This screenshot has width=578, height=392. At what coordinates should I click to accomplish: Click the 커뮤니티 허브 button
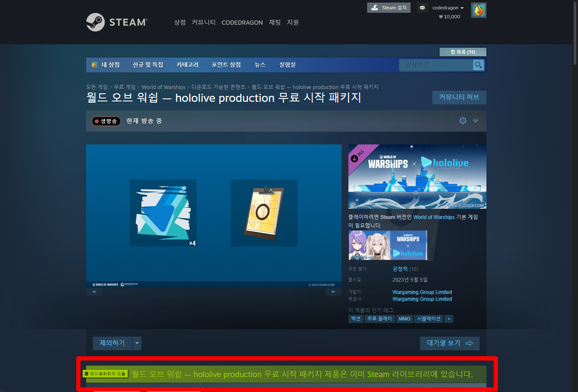point(459,97)
